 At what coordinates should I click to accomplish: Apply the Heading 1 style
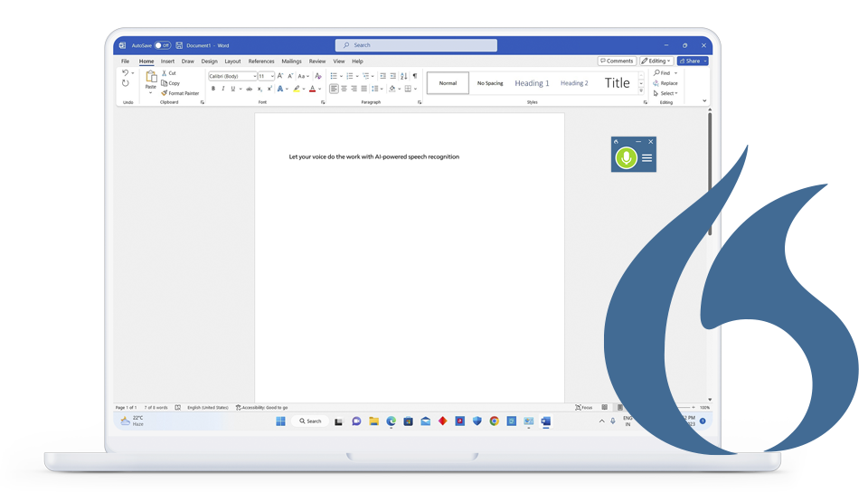[x=532, y=83]
